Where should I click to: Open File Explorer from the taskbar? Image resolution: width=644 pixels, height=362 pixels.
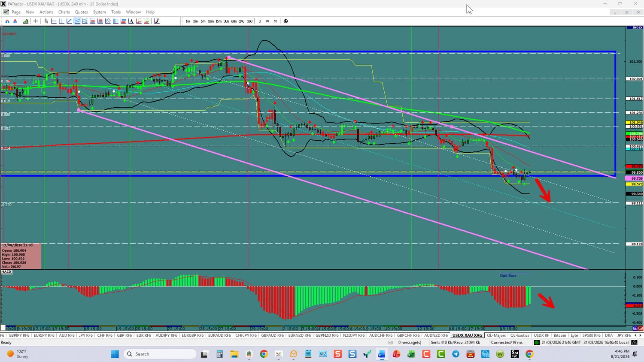(x=234, y=354)
